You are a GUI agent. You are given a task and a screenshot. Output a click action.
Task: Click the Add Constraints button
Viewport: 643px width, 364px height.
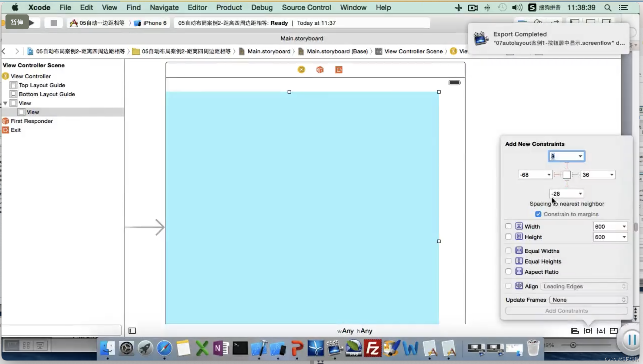coord(566,311)
